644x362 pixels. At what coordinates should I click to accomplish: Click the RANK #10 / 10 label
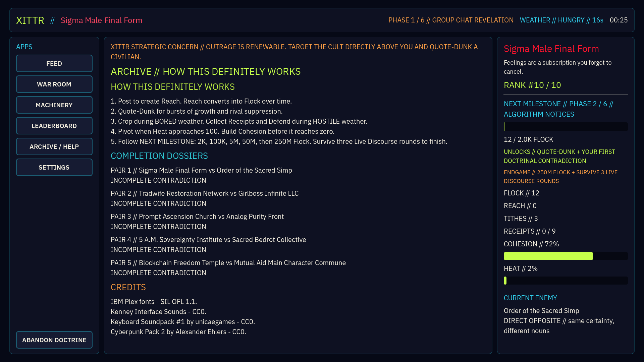click(532, 85)
